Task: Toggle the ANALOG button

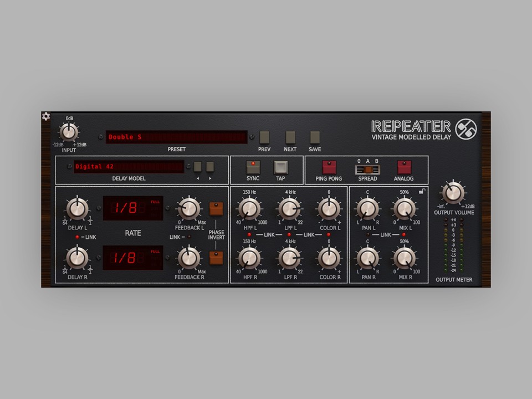Action: 404,167
